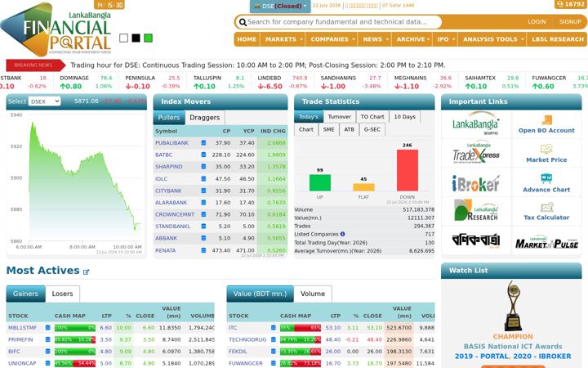Click the Advance Chart icon
The image size is (588, 368).
coord(546,178)
